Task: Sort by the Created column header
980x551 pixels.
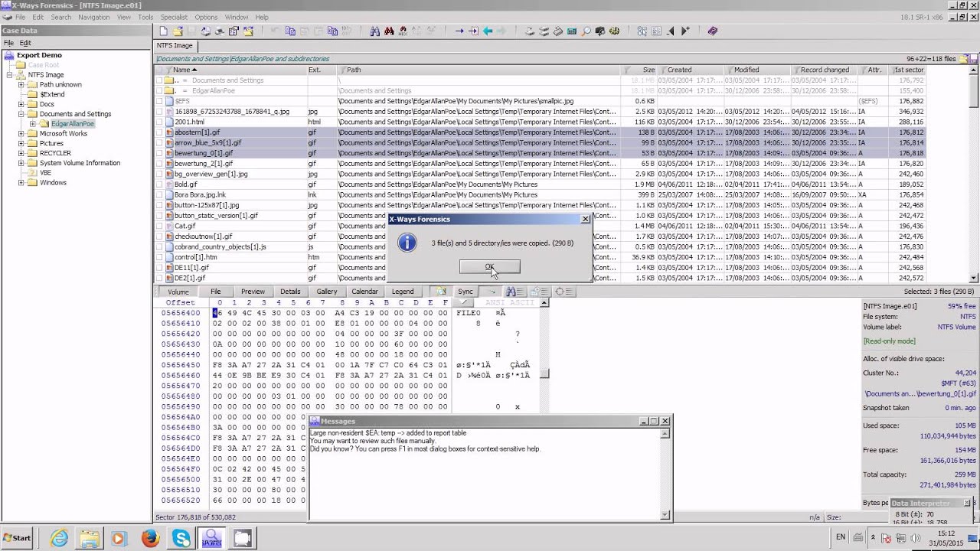Action: click(691, 70)
